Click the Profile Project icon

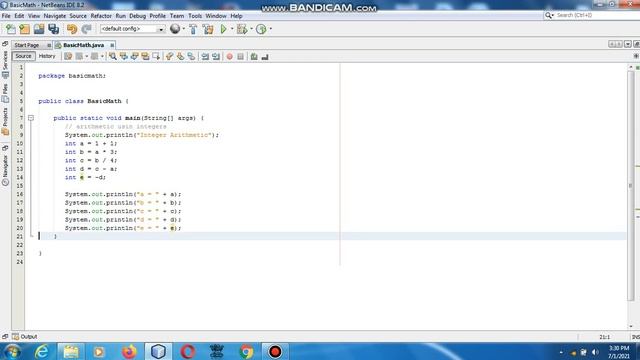261,29
